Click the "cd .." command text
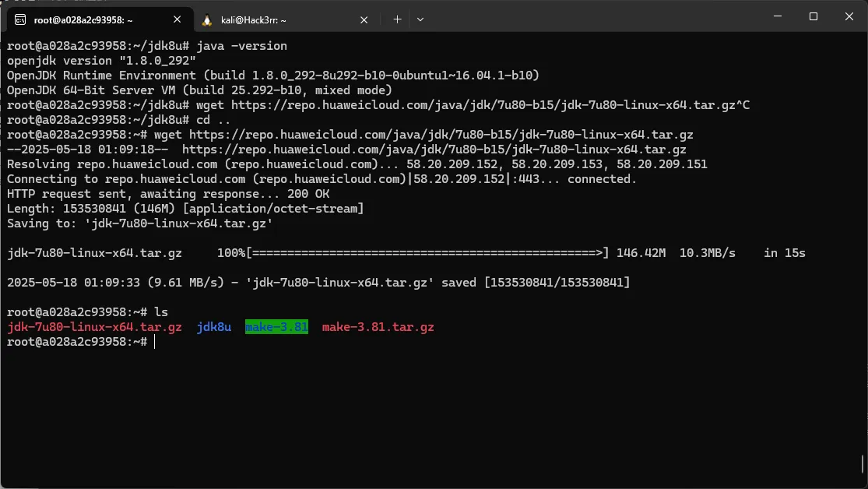Viewport: 868px width, 489px height. coord(213,120)
